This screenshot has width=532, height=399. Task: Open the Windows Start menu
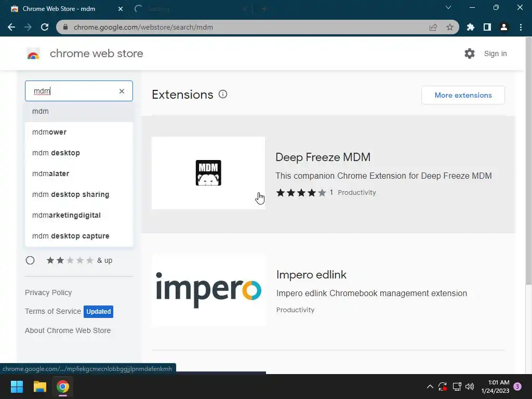(17, 387)
